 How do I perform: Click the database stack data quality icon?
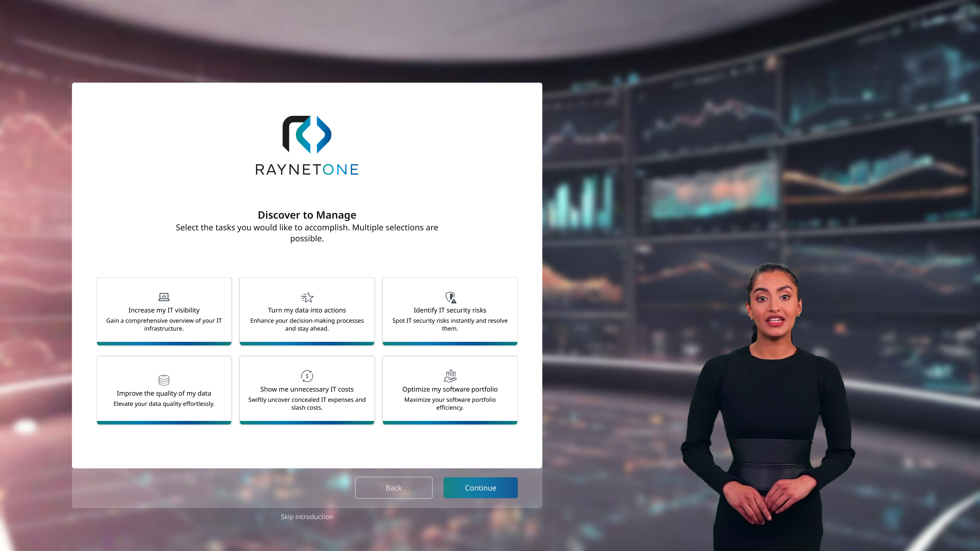point(164,380)
